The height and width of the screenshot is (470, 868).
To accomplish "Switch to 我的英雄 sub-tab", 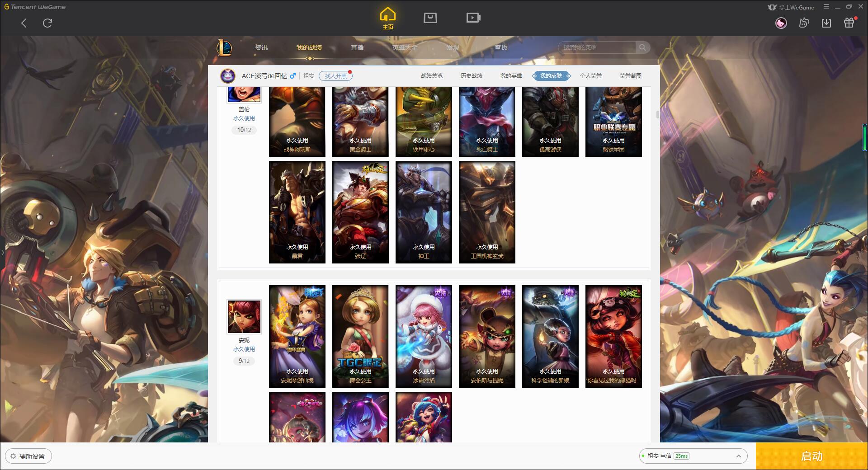I will [x=511, y=76].
